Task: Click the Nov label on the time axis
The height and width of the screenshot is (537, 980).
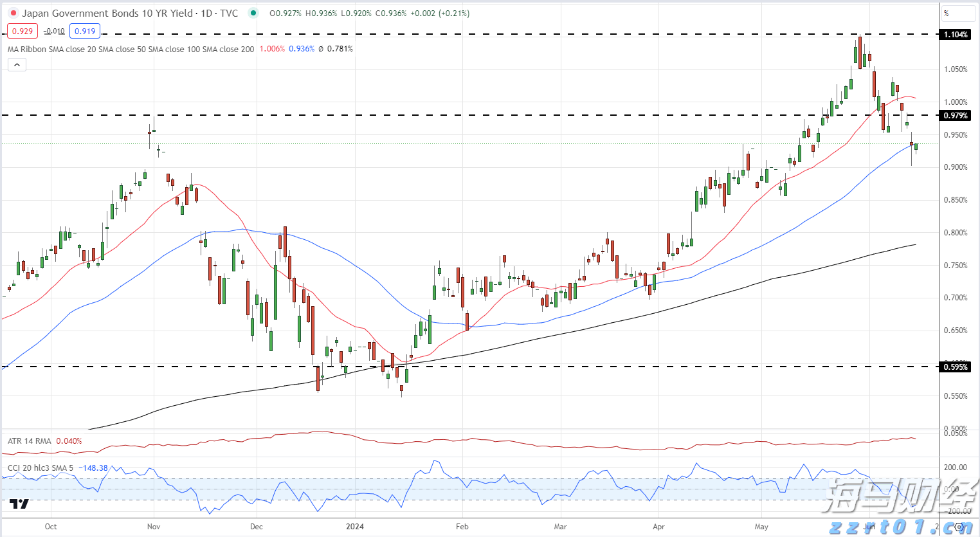Action: tap(154, 527)
